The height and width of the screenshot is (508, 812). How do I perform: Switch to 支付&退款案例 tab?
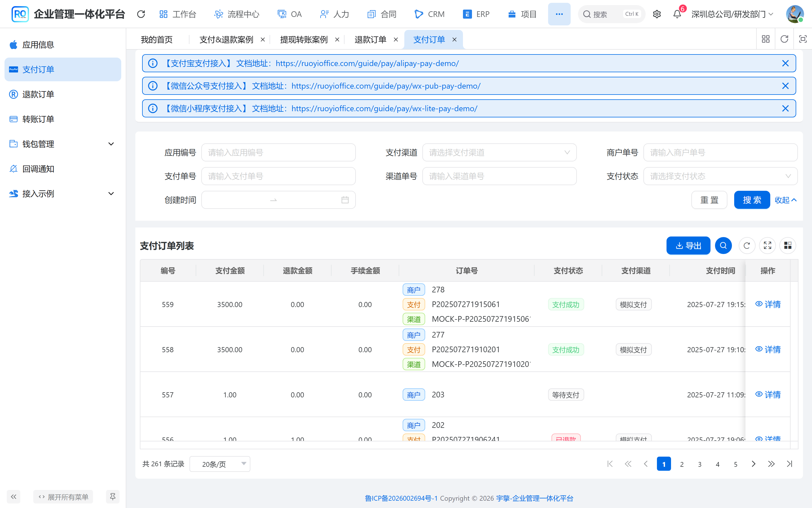tap(226, 40)
